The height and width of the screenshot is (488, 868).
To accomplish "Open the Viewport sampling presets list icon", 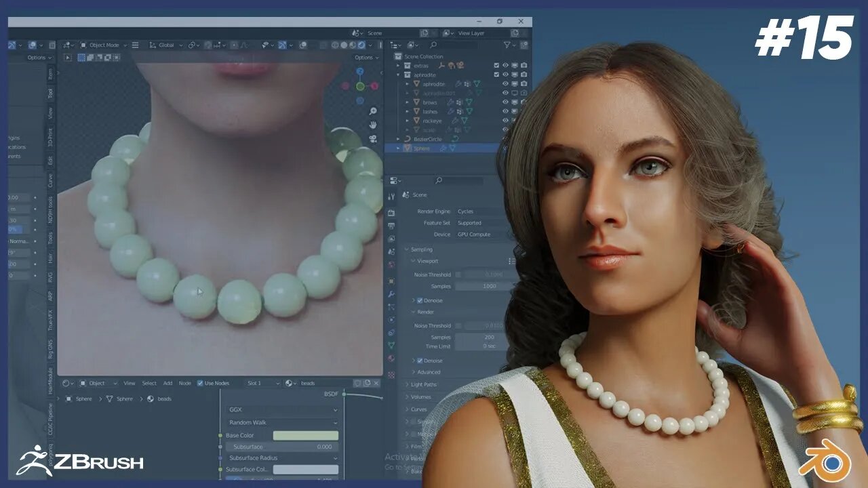I will (x=512, y=261).
